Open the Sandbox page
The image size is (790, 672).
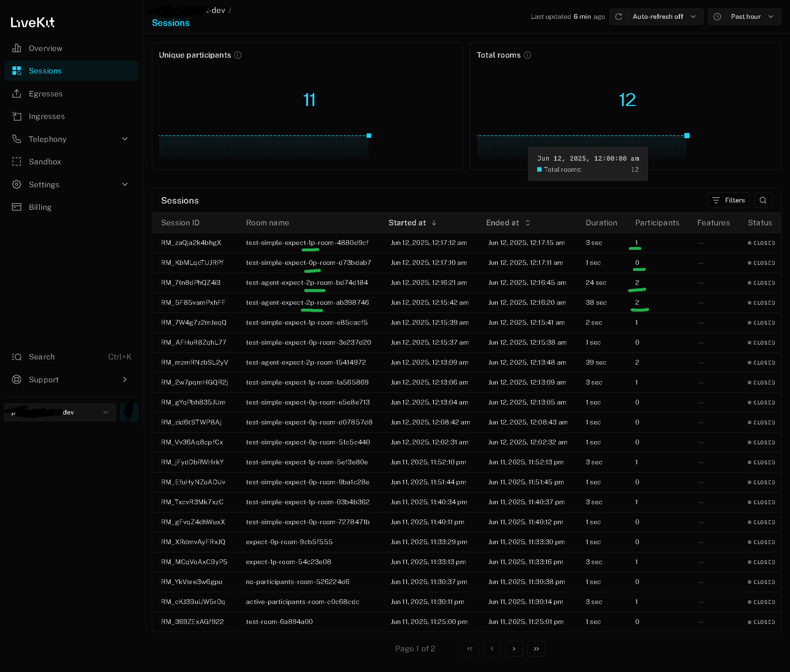71,161
